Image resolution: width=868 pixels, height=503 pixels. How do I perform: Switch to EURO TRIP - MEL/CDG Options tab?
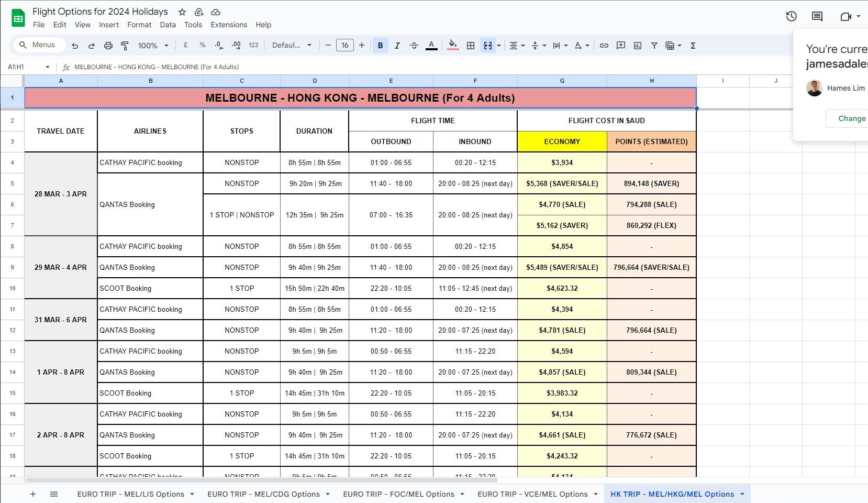263,494
